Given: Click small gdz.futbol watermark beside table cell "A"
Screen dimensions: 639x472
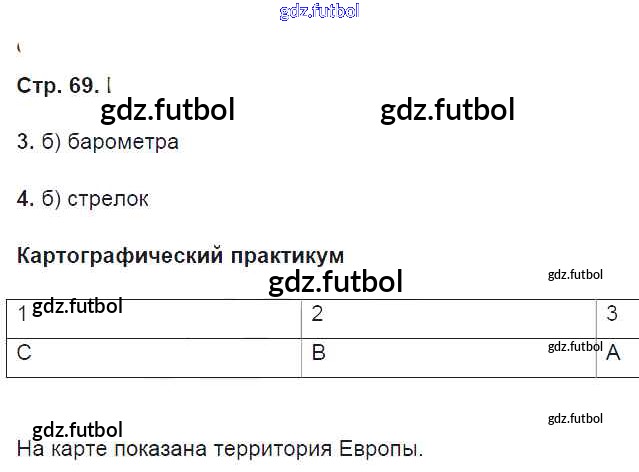Looking at the screenshot, I should (x=575, y=347).
